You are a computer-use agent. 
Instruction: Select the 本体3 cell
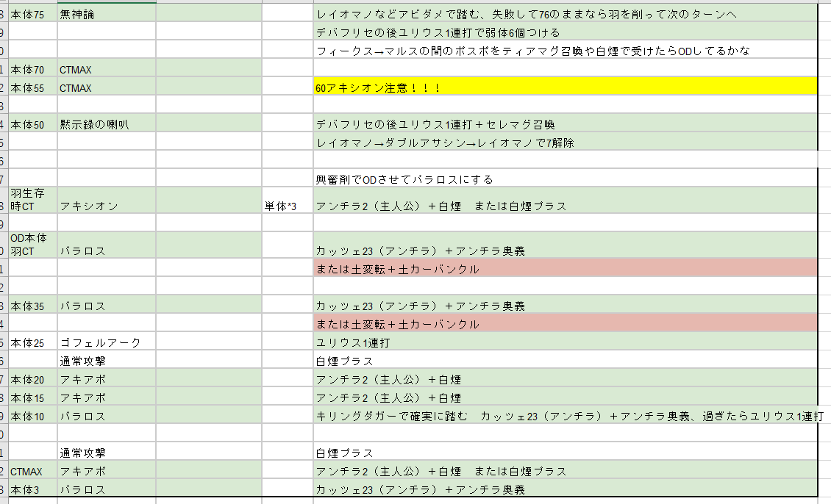click(x=33, y=489)
